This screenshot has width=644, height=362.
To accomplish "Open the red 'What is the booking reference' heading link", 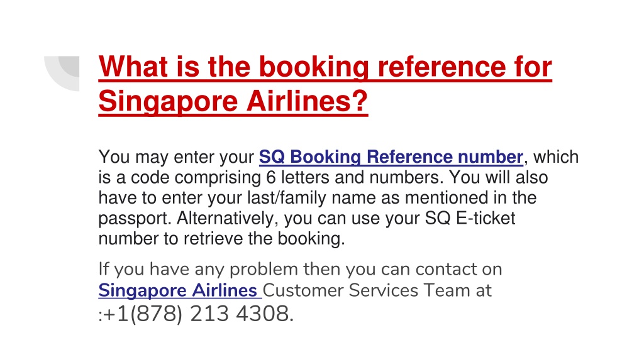I will [325, 84].
